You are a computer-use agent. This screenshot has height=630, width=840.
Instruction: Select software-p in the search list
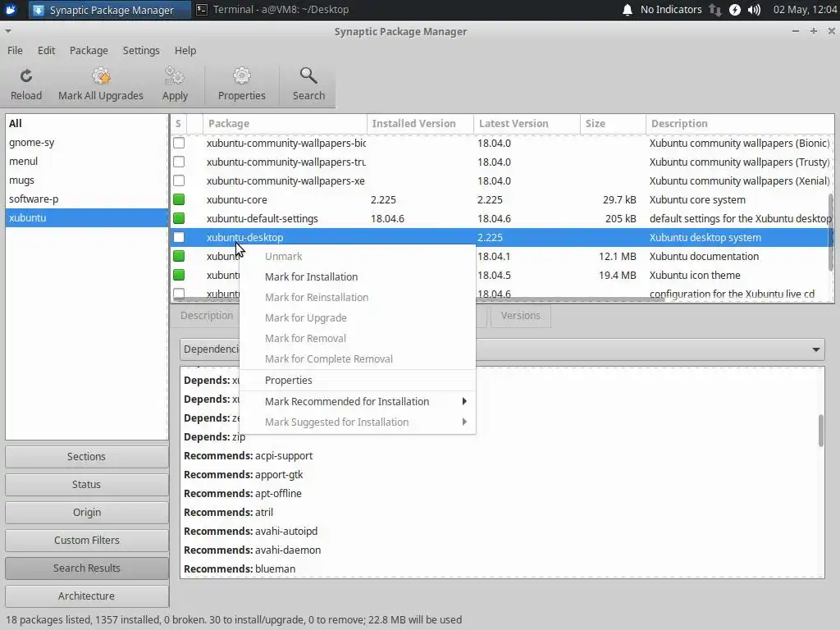pyautogui.click(x=86, y=199)
